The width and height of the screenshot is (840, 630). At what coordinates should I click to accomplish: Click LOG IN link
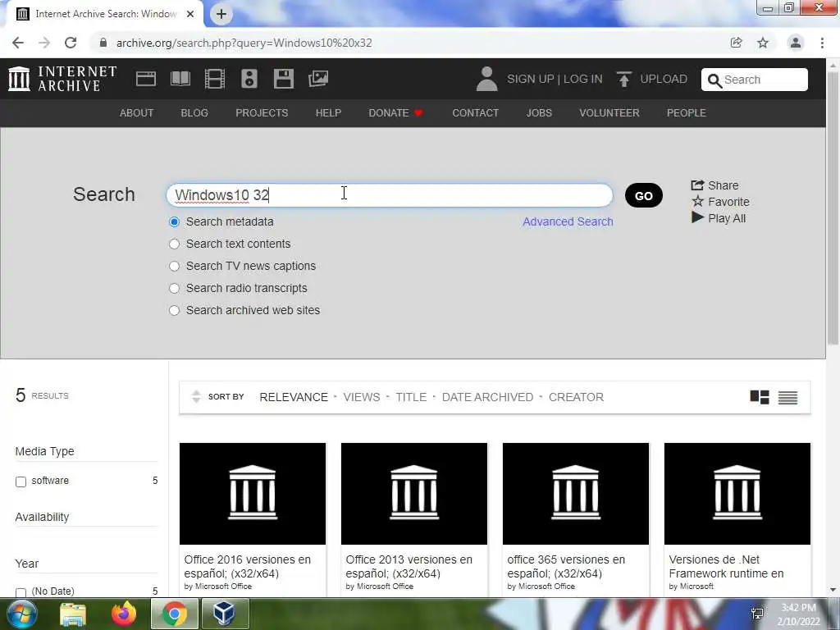[x=583, y=79]
